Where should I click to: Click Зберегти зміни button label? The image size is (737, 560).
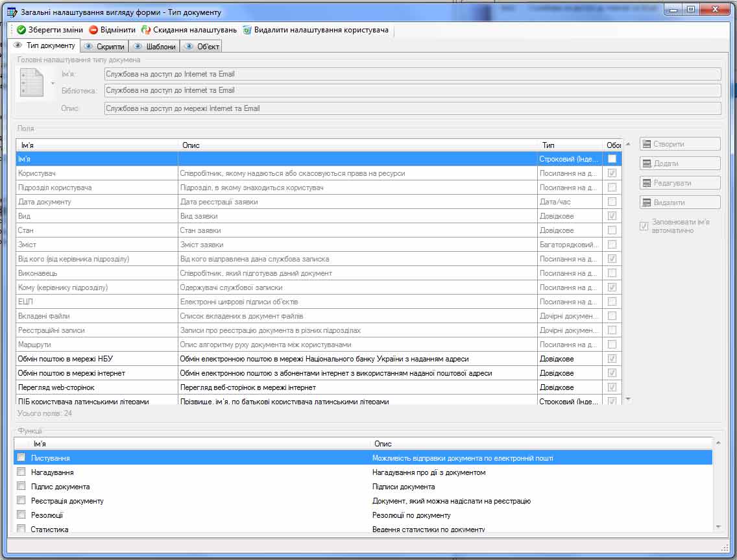(x=55, y=30)
